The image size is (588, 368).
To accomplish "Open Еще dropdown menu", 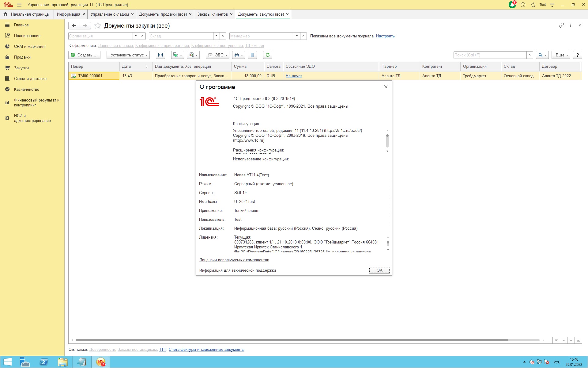I will coord(561,55).
